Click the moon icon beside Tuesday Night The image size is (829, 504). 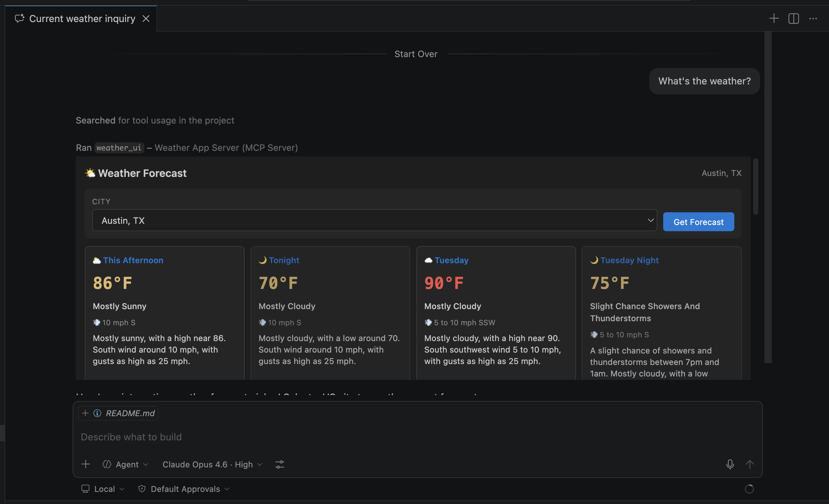click(594, 260)
